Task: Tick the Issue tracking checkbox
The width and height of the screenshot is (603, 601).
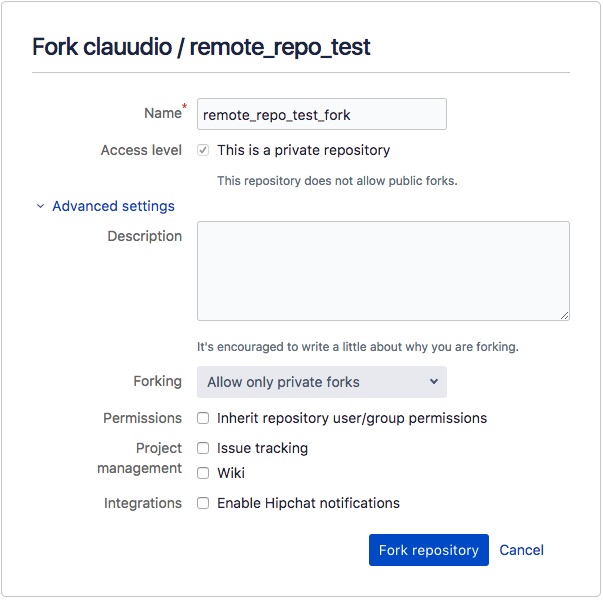Action: pos(203,448)
